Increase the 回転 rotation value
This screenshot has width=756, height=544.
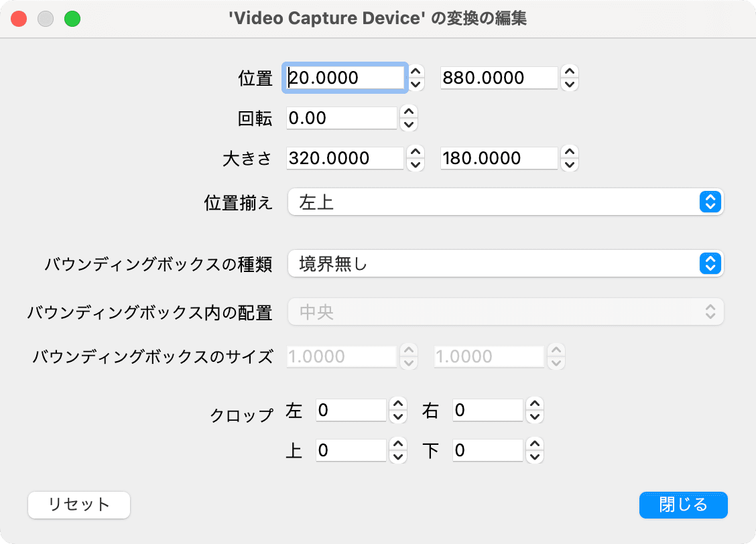pyautogui.click(x=409, y=111)
